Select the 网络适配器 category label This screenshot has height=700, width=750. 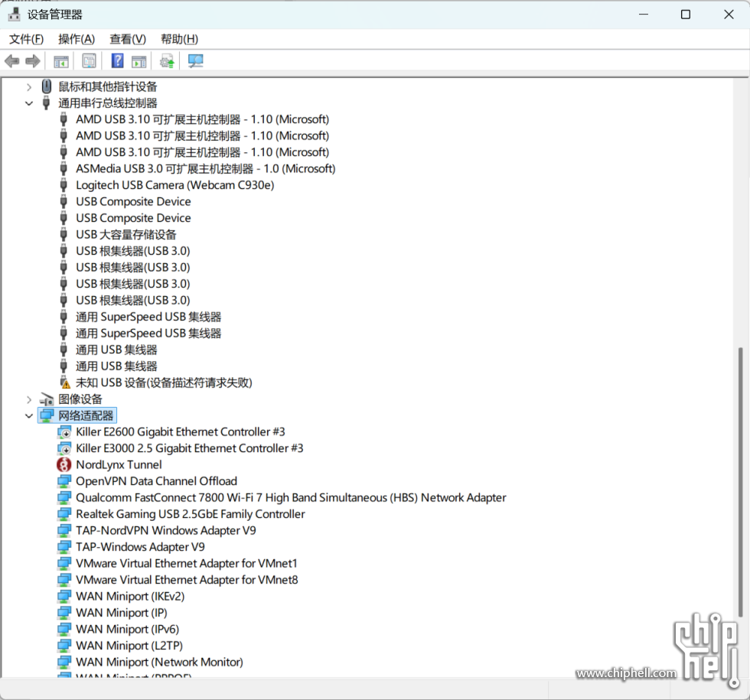(86, 415)
